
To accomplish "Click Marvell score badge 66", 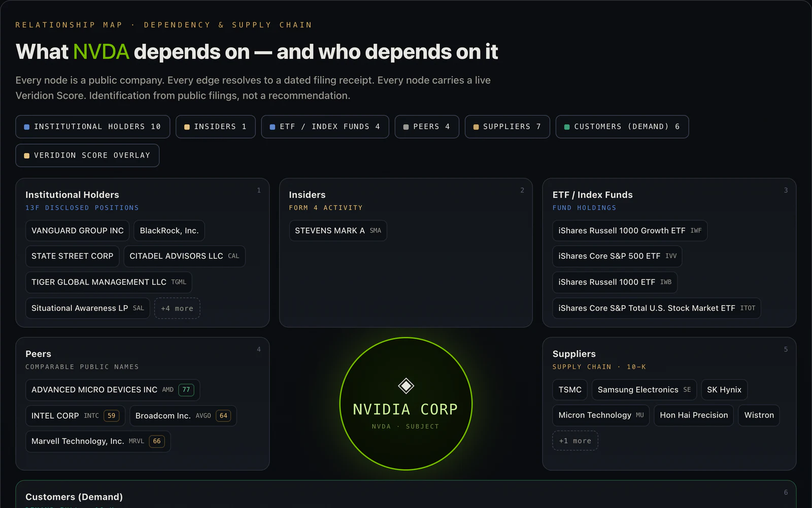I will [x=157, y=441].
